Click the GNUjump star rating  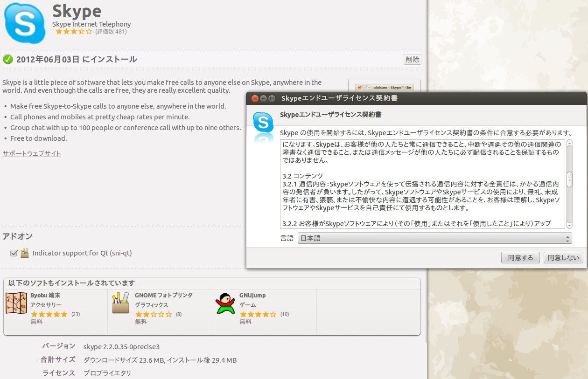click(258, 314)
